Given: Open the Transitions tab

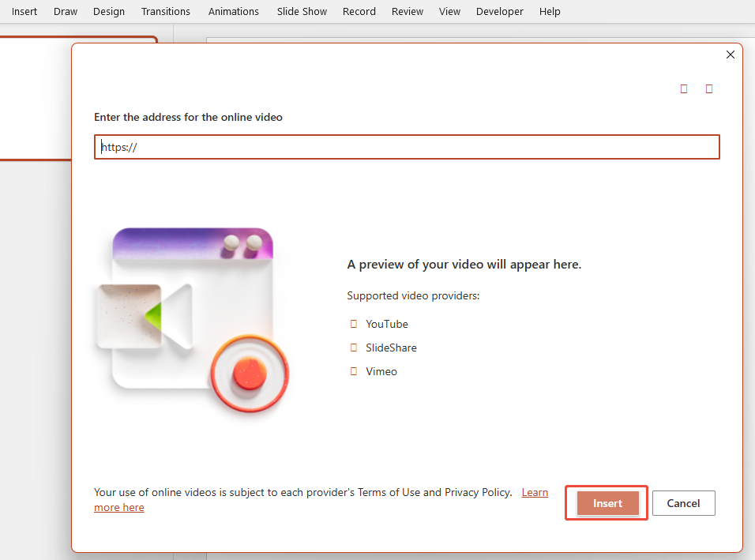Looking at the screenshot, I should point(165,11).
